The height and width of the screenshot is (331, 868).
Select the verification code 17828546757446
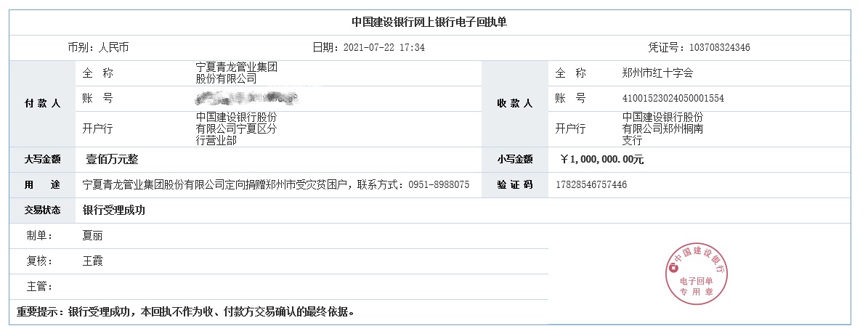pos(591,185)
